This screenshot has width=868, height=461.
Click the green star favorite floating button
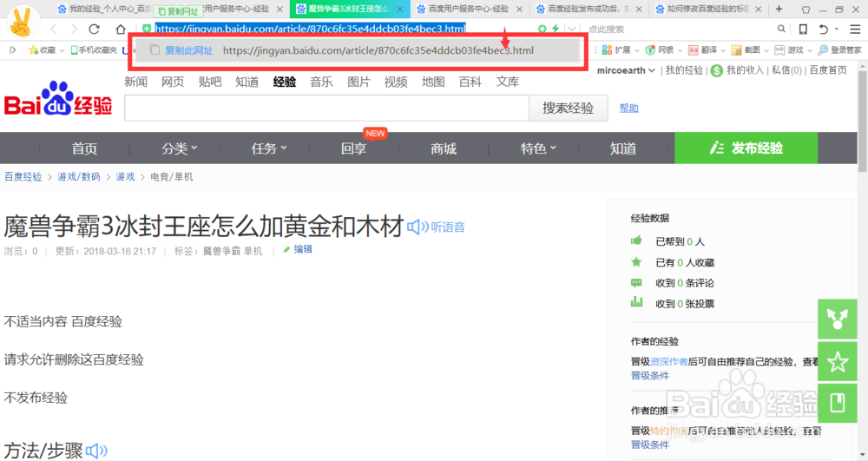click(837, 362)
